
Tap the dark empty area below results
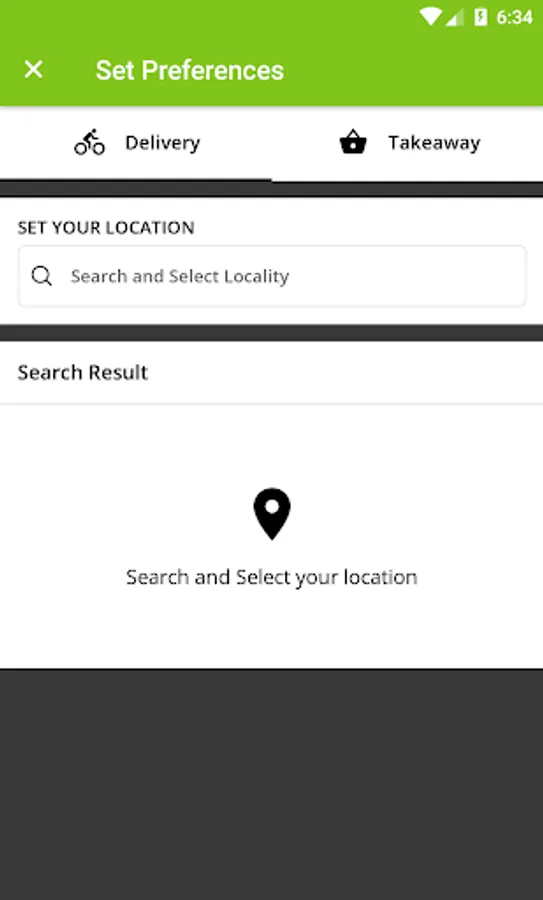click(x=272, y=784)
